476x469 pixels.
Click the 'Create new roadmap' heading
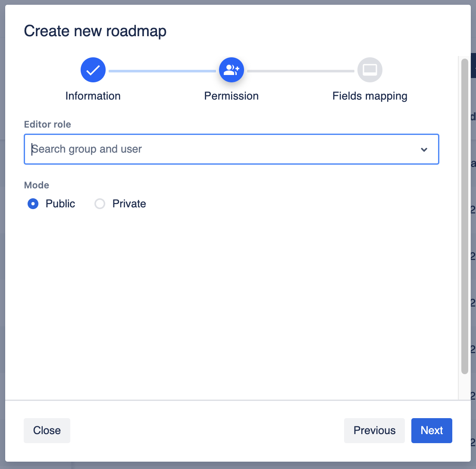(x=95, y=31)
